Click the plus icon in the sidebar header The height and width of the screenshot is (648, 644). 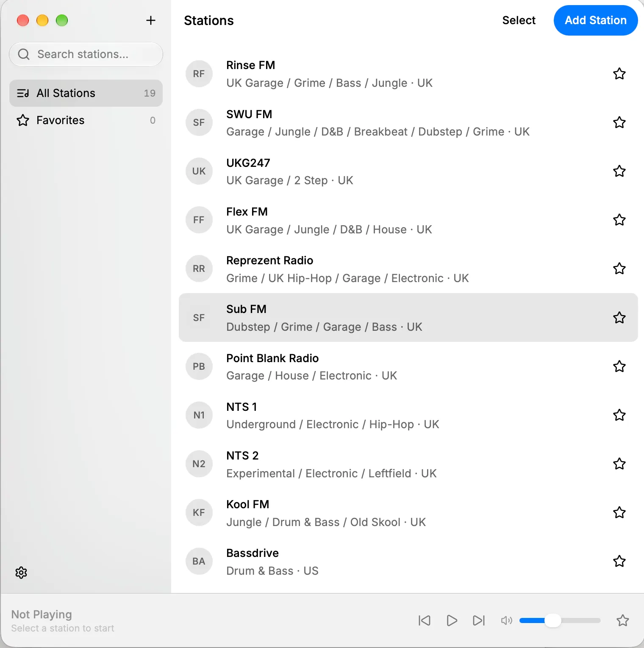(151, 20)
